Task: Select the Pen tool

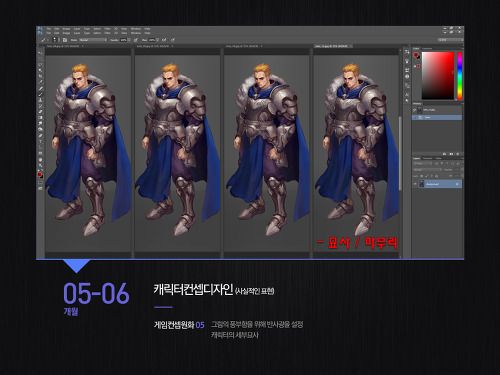Action: [41, 136]
